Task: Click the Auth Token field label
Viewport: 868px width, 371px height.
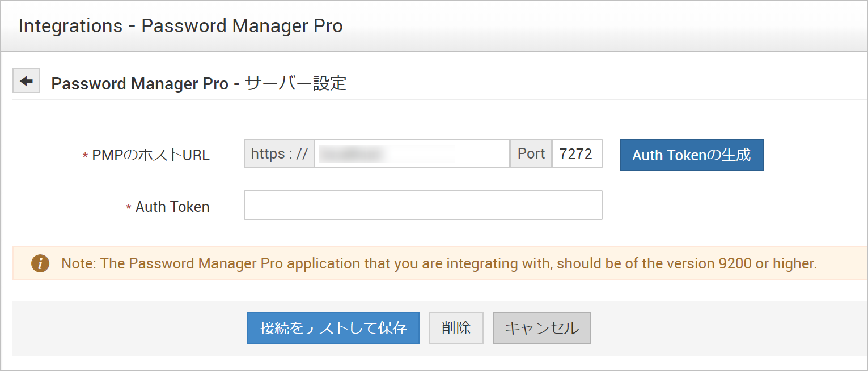Action: (172, 207)
